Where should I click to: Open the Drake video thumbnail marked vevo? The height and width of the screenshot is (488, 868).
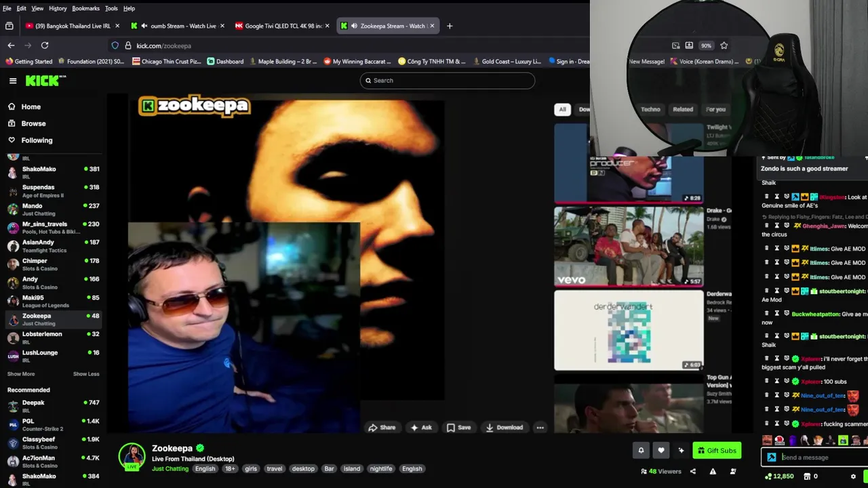tap(629, 247)
